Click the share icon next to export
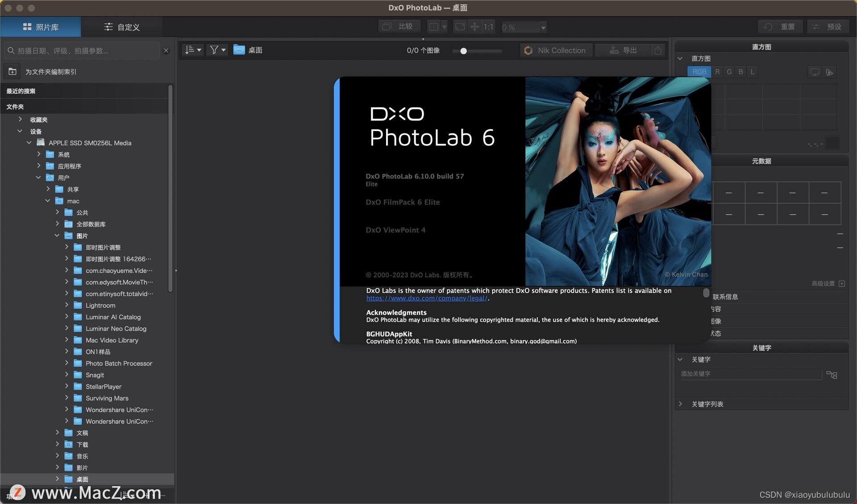This screenshot has width=857, height=504. pyautogui.click(x=658, y=50)
